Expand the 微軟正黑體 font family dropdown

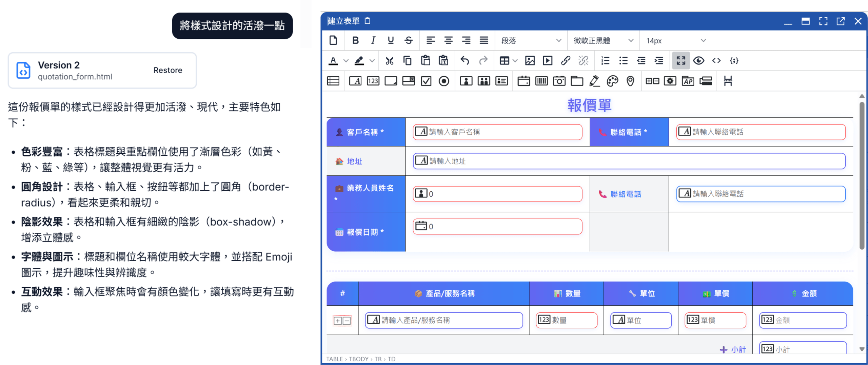603,41
